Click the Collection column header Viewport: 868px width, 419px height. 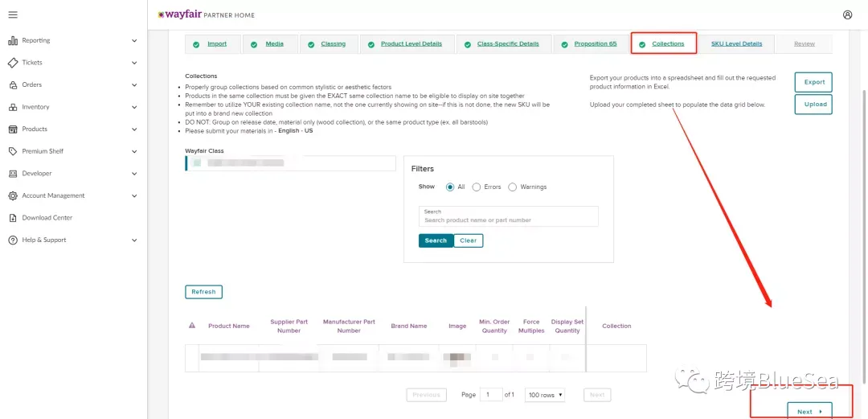coord(616,326)
